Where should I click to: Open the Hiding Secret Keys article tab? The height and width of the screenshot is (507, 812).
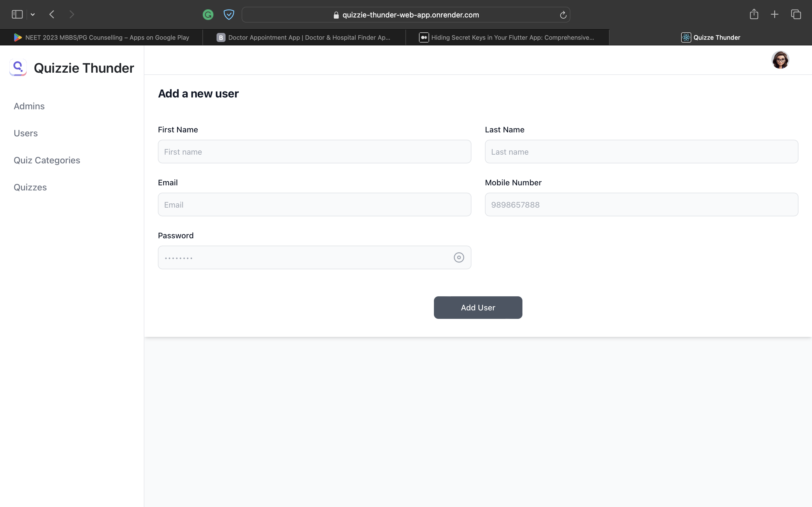pos(507,37)
